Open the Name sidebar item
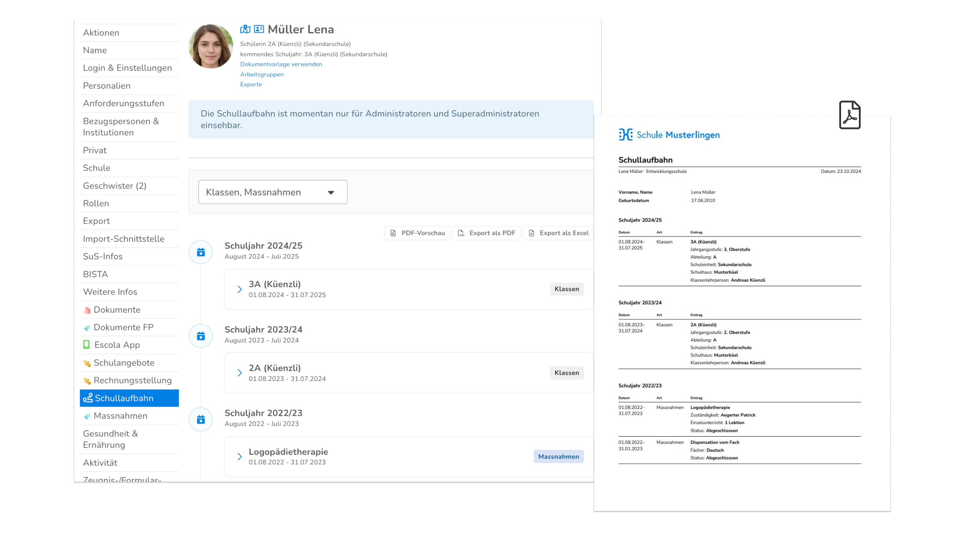The width and height of the screenshot is (980, 536). [x=129, y=50]
